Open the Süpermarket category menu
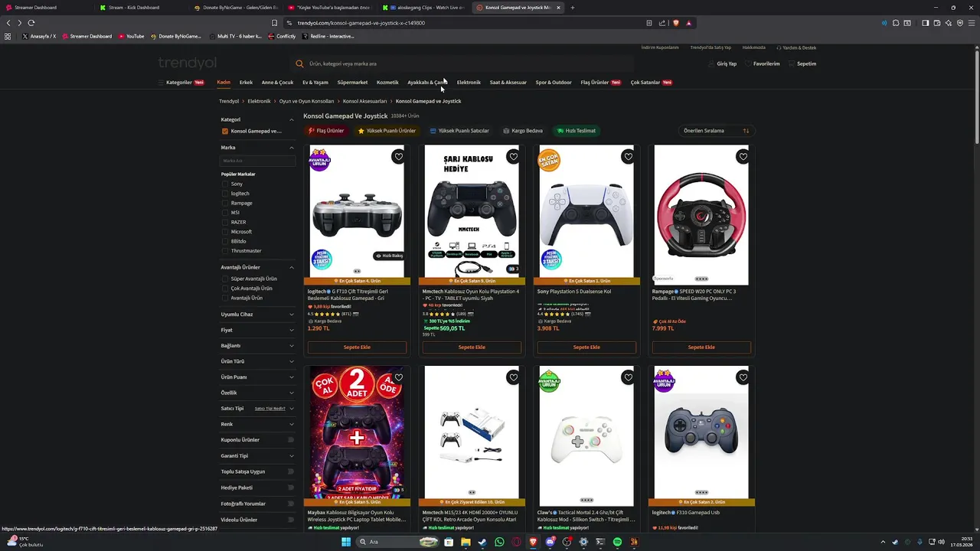Image resolution: width=980 pixels, height=551 pixels. pos(352,82)
